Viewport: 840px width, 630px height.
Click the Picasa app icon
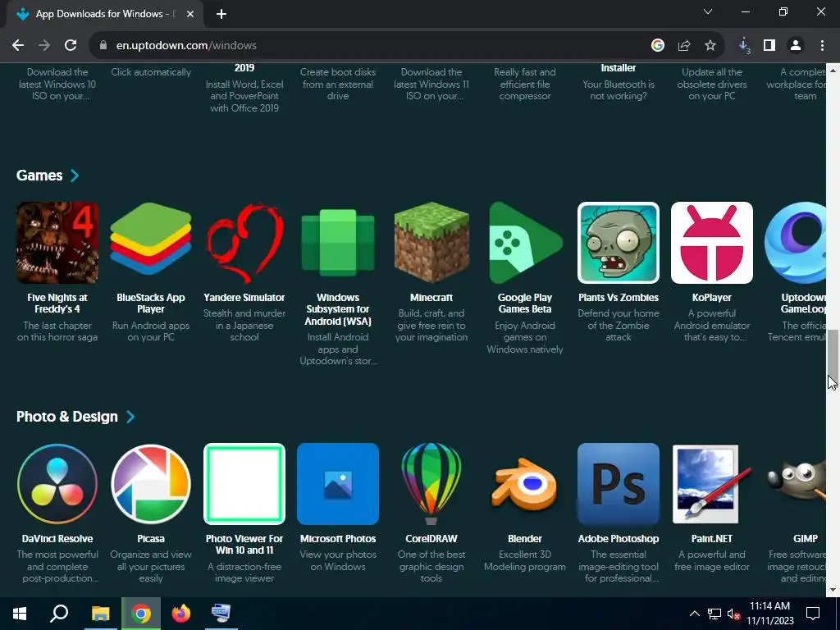[151, 484]
